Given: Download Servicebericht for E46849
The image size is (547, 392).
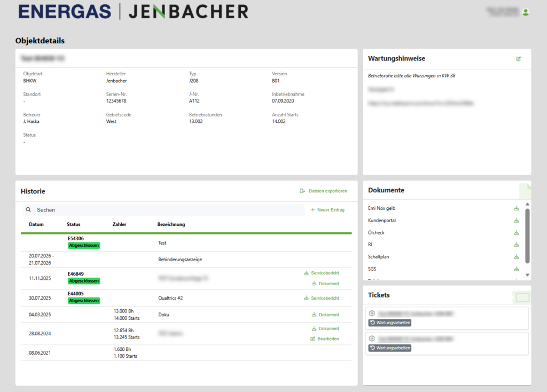Looking at the screenshot, I should (x=321, y=273).
